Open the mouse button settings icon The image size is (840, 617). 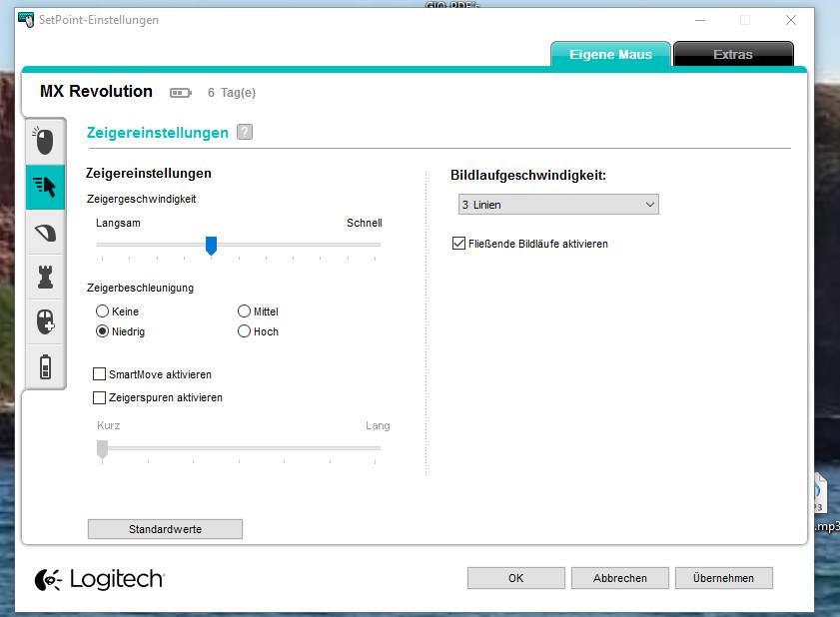(45, 142)
